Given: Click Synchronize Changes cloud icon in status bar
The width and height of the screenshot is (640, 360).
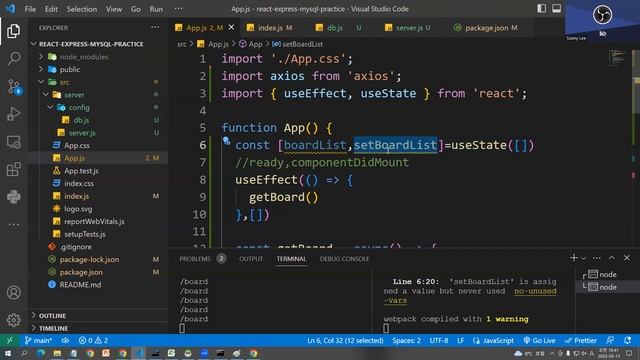Looking at the screenshot, I should coord(65,340).
